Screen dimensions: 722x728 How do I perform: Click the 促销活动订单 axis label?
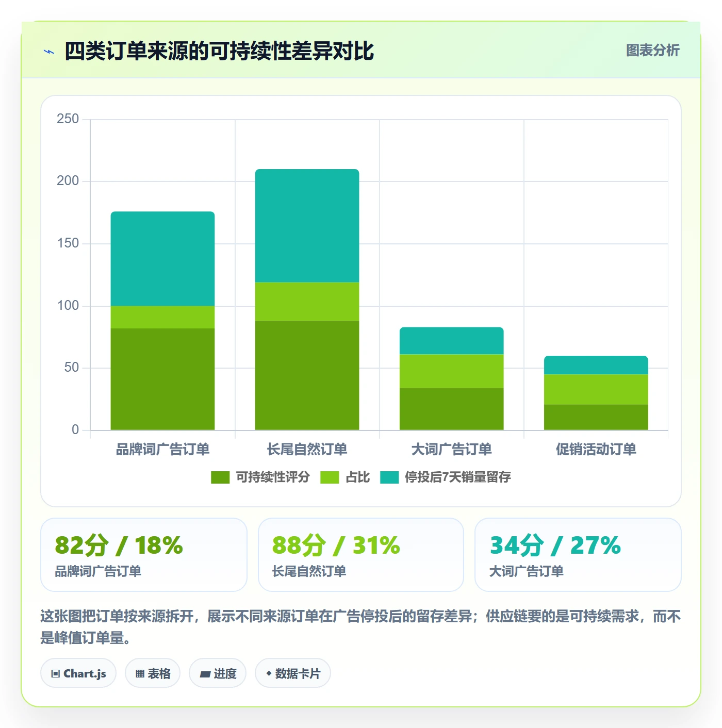click(x=596, y=449)
